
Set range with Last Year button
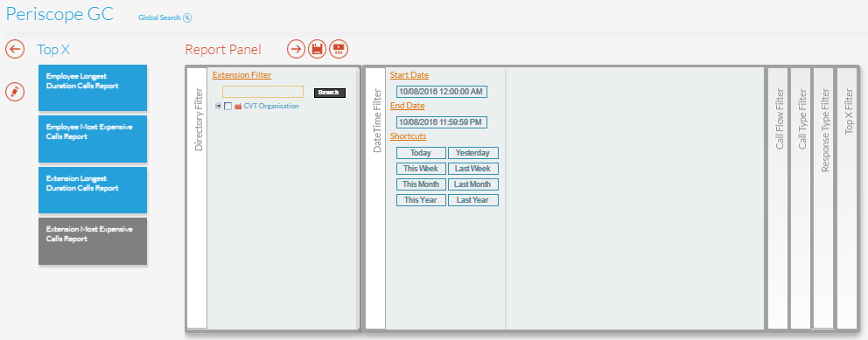point(472,200)
